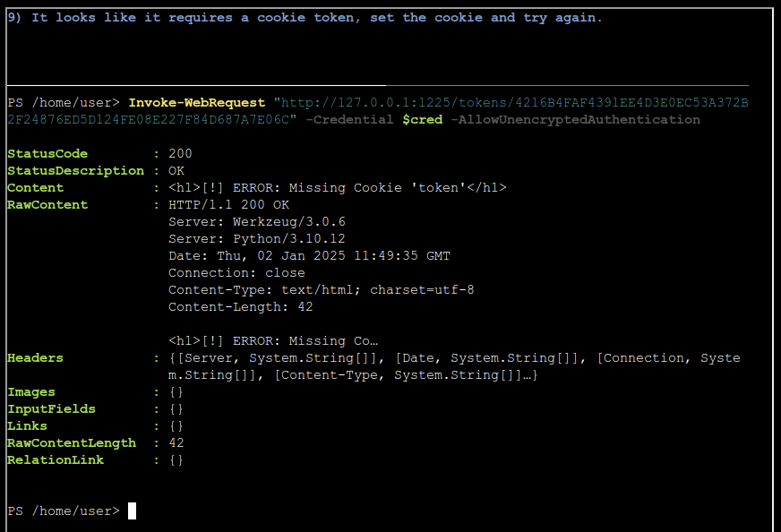This screenshot has height=532, width=781.
Task: Click the RawContentLength value 42
Action: click(176, 442)
